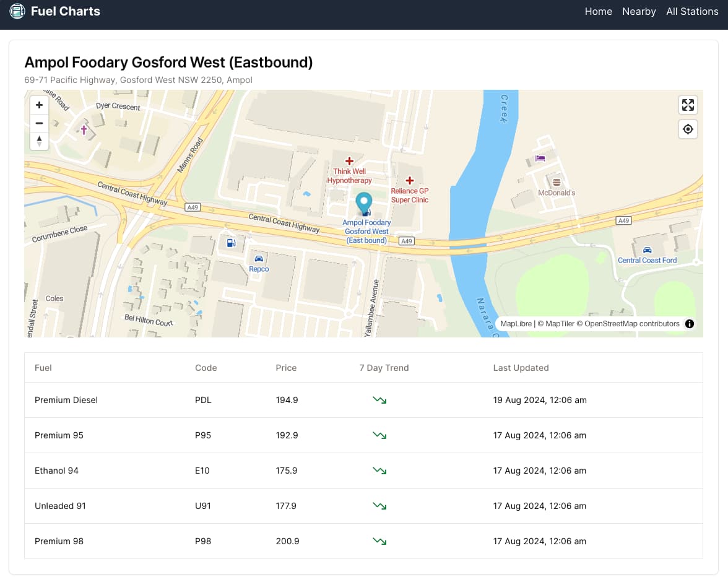Click the Fuel Charts logo icon
Screen dimensions: 728x582
pos(17,11)
